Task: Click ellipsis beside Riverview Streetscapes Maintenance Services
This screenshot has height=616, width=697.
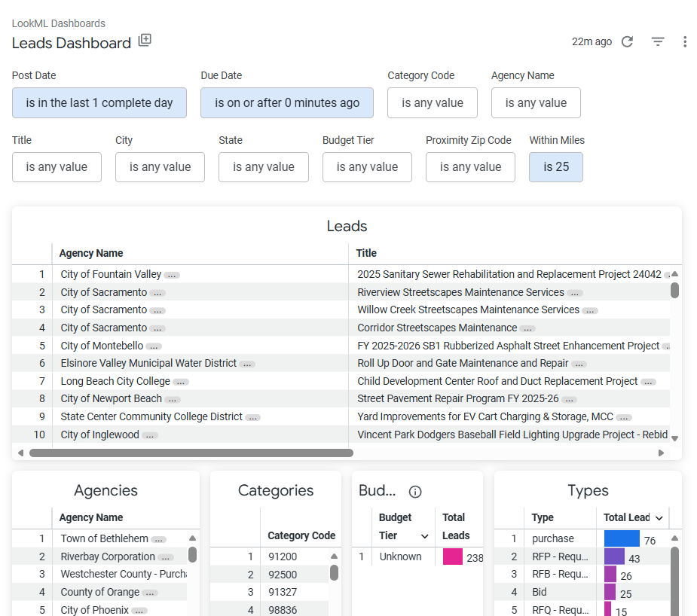Action: (575, 293)
